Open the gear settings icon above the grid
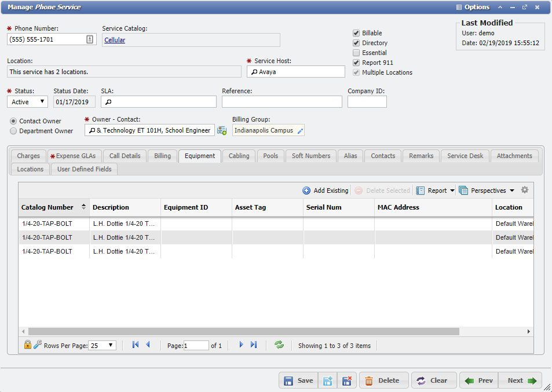Viewport: 552px width, 392px height. tap(525, 190)
